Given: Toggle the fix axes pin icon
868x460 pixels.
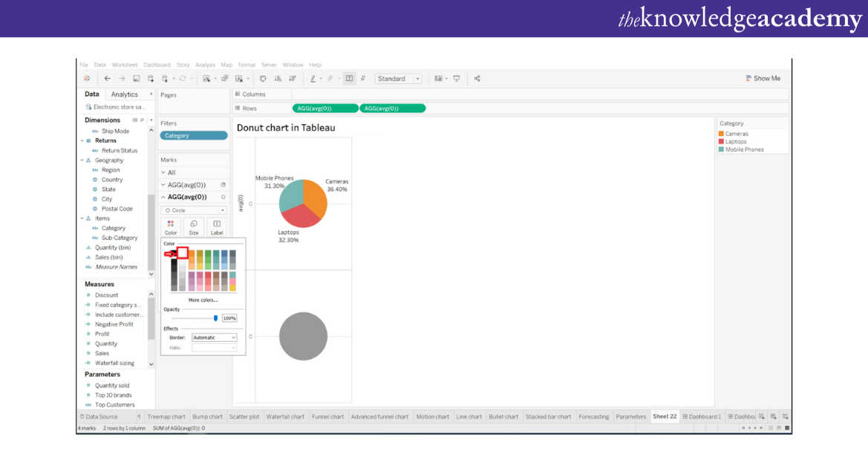Looking at the screenshot, I should [x=363, y=79].
